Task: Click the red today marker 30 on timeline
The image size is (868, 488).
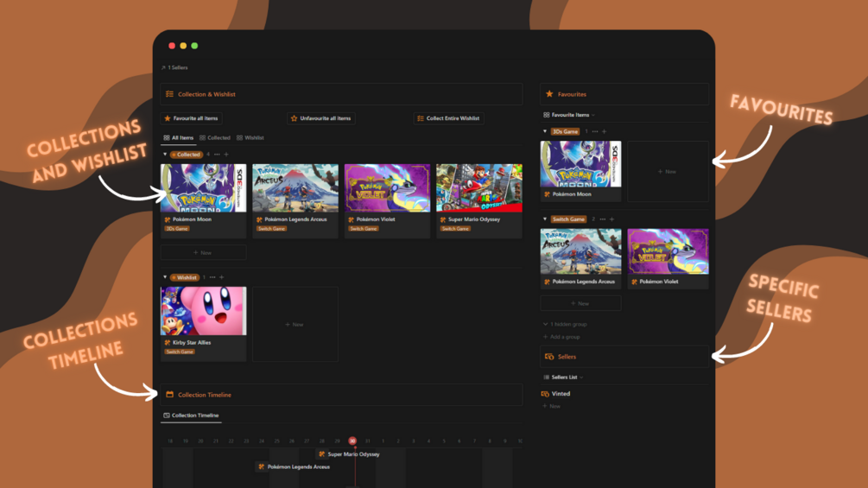Action: click(x=352, y=441)
